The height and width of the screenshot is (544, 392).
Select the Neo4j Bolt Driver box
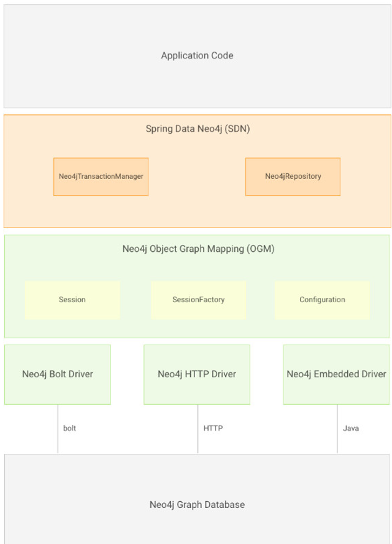coord(58,374)
